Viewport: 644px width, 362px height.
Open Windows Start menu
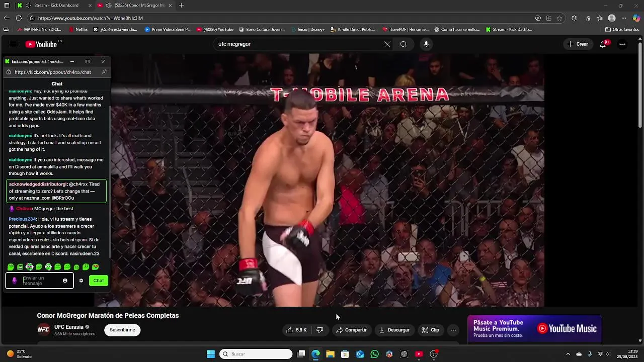211,354
